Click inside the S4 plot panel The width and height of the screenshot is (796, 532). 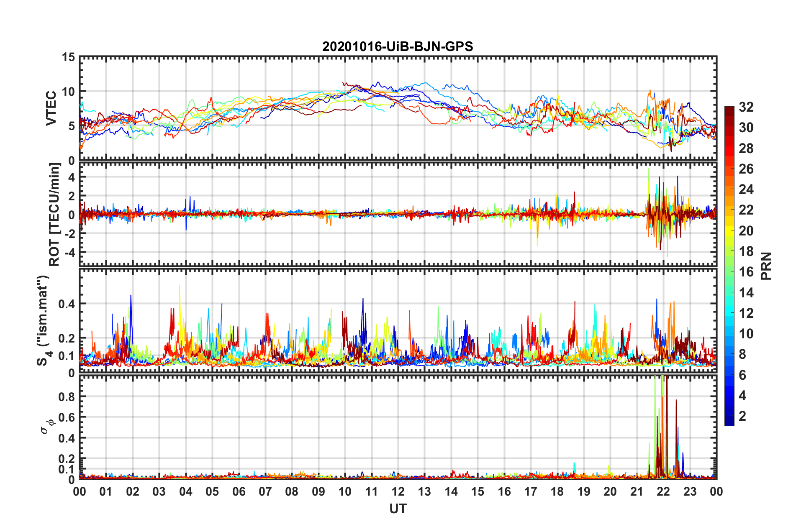pos(398,320)
